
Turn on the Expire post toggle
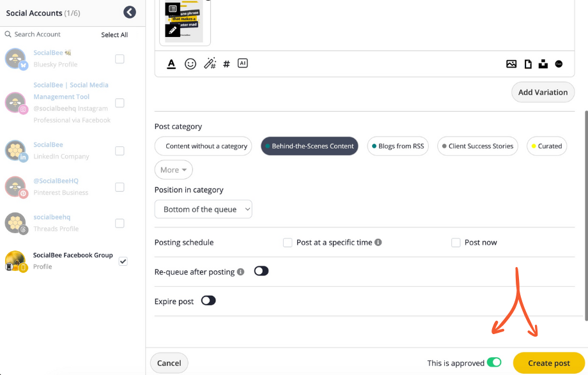[208, 301]
